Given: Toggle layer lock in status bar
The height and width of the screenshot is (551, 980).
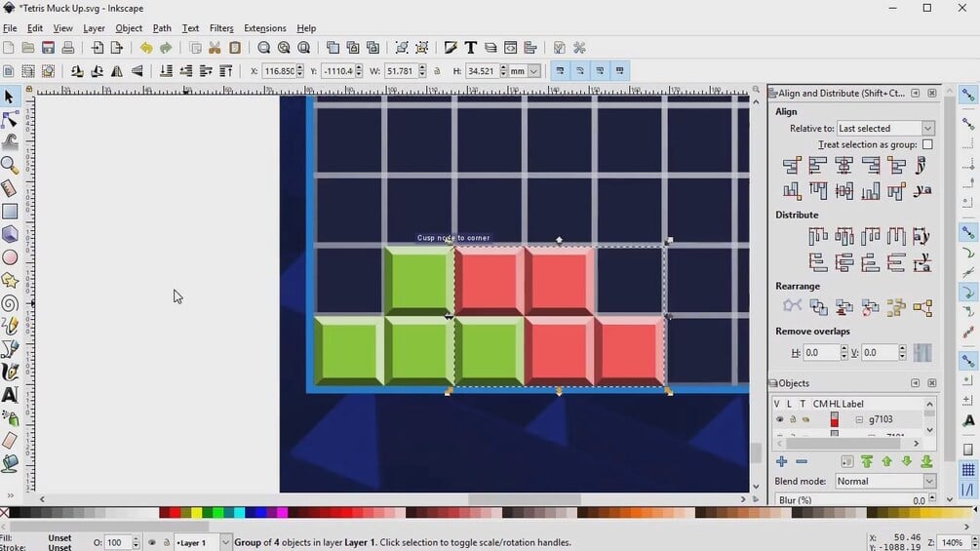Looking at the screenshot, I should [166, 542].
